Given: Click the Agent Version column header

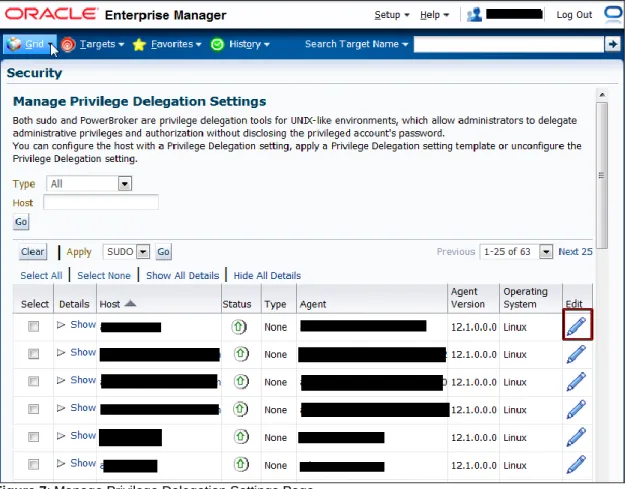Looking at the screenshot, I should coord(468,298).
